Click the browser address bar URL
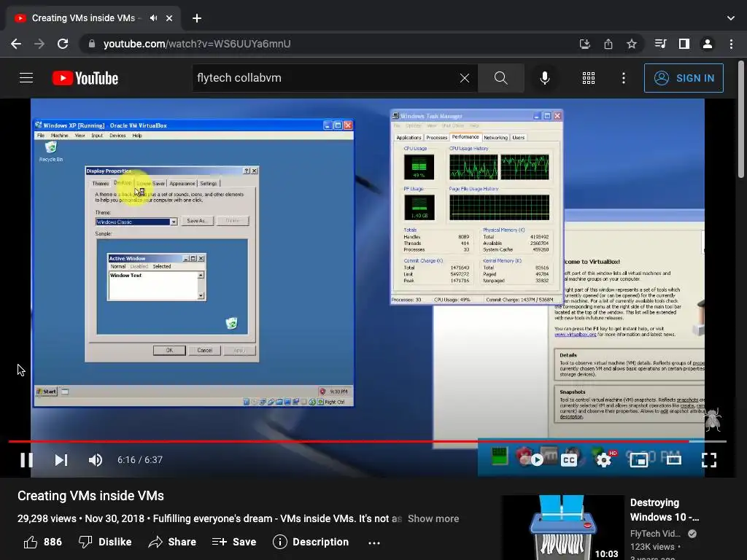 click(197, 44)
